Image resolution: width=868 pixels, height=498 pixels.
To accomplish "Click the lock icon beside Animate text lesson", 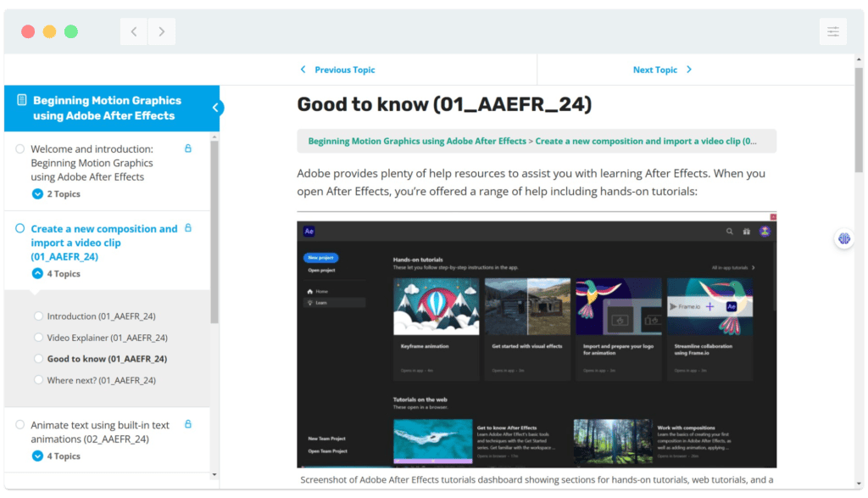I will (188, 424).
